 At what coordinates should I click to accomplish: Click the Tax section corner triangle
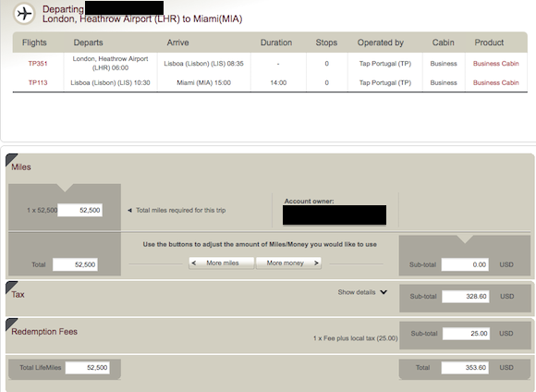[x=11, y=288]
